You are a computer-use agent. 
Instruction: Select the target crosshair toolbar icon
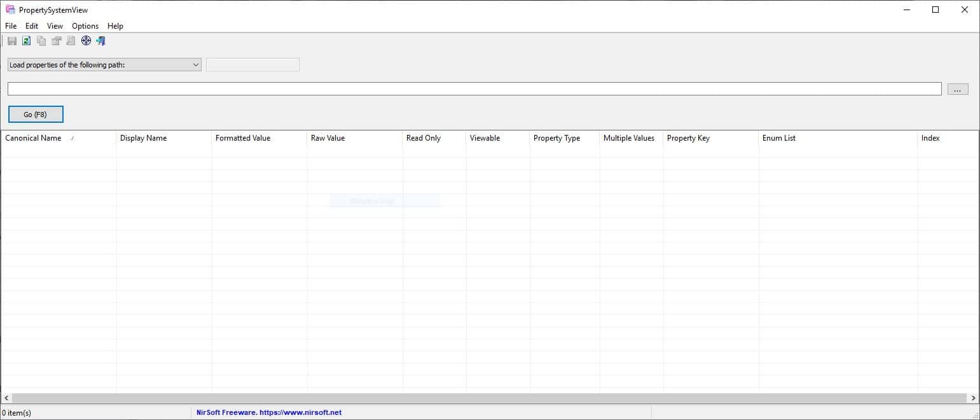point(86,40)
